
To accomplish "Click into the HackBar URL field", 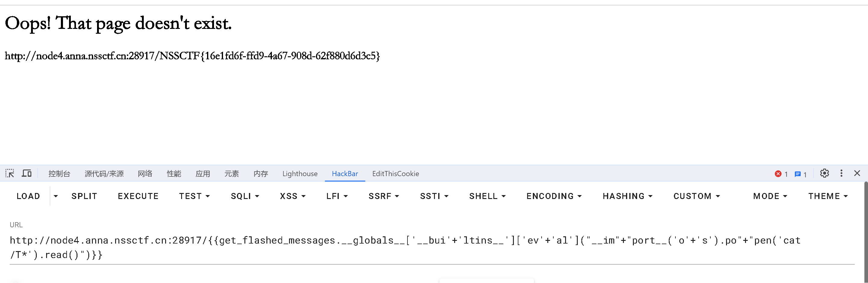I will click(404, 247).
